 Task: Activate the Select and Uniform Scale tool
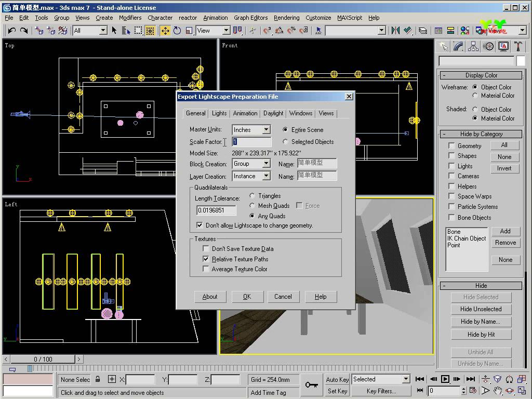[x=189, y=31]
